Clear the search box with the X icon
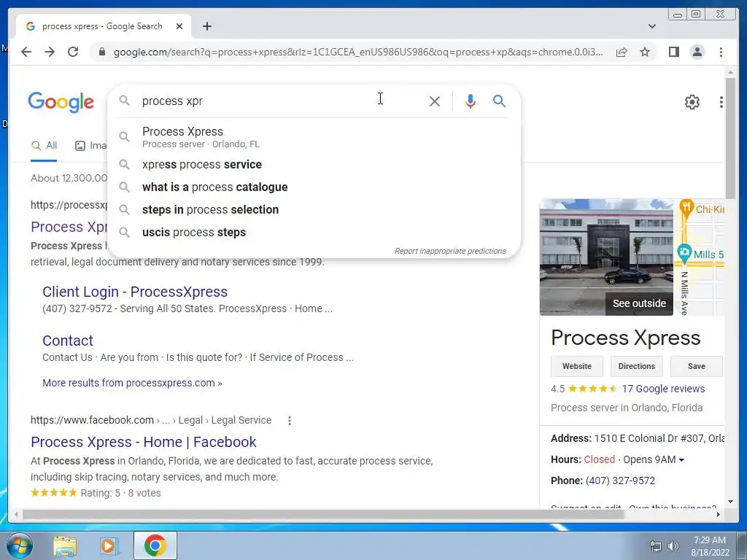Screen dimensions: 747x560 [x=435, y=101]
